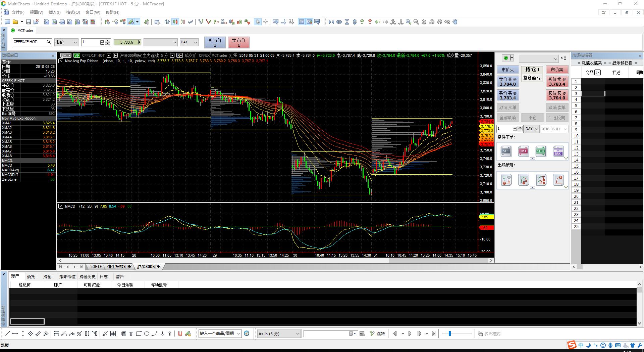Toggle the R= button in chart header
The width and height of the screenshot is (644, 352).
click(x=179, y=55)
